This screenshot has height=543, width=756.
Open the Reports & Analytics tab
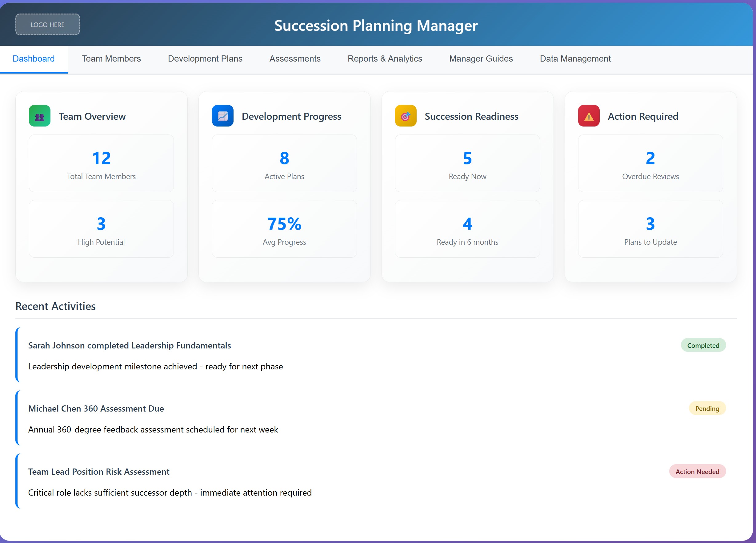[x=385, y=59]
